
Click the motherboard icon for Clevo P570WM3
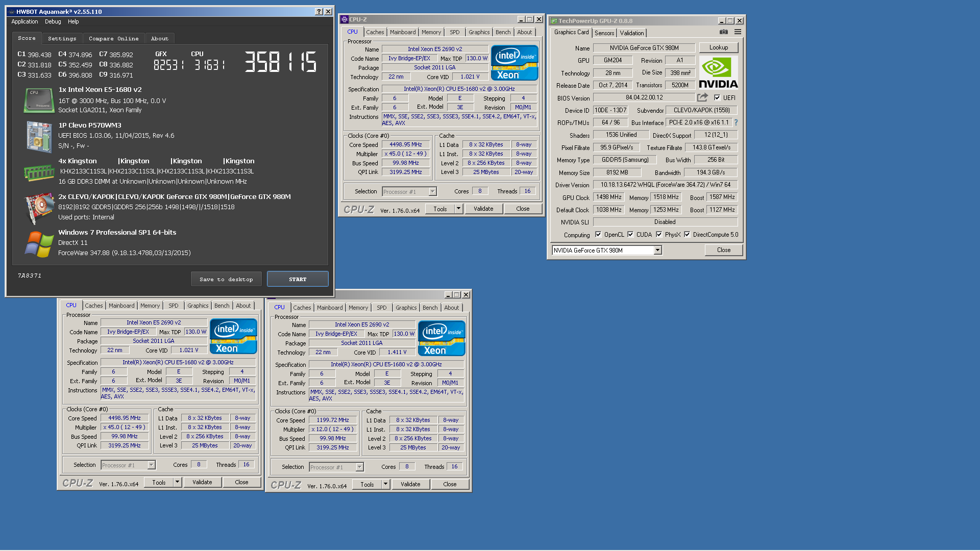click(x=39, y=137)
